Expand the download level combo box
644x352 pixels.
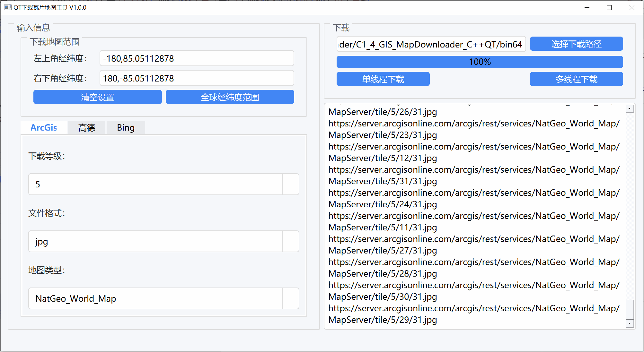tap(290, 184)
